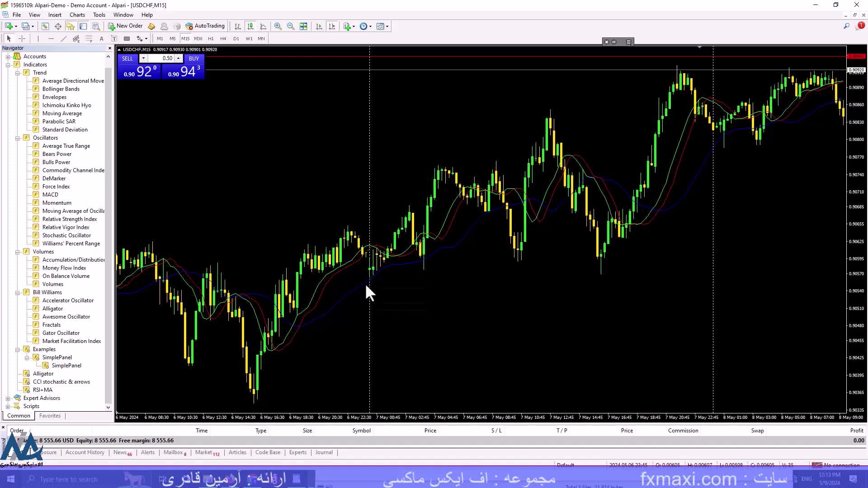Screen dimensions: 868x488
Task: Select the Draw Trendline tool
Action: click(x=63, y=39)
